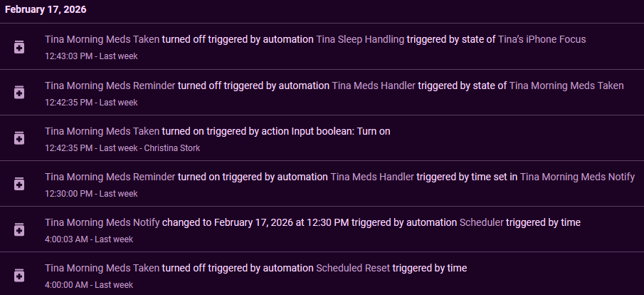Open Tina Meds Handler link in the turned-on Reminder entry

point(371,177)
